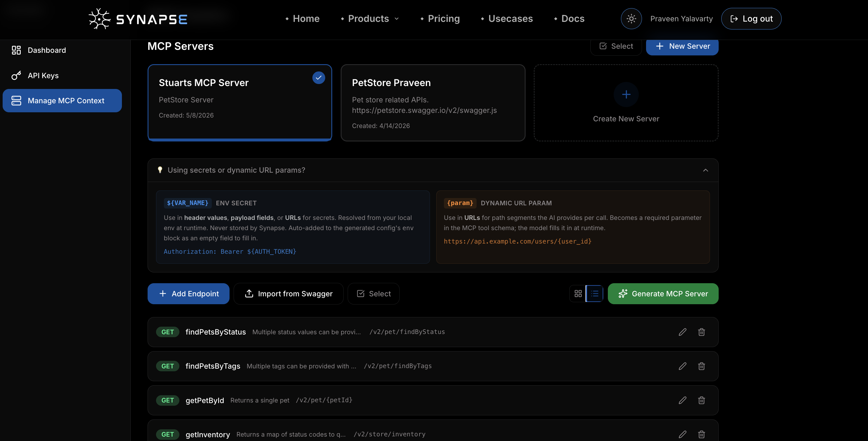Select the PetStore Praveen server card

point(433,102)
